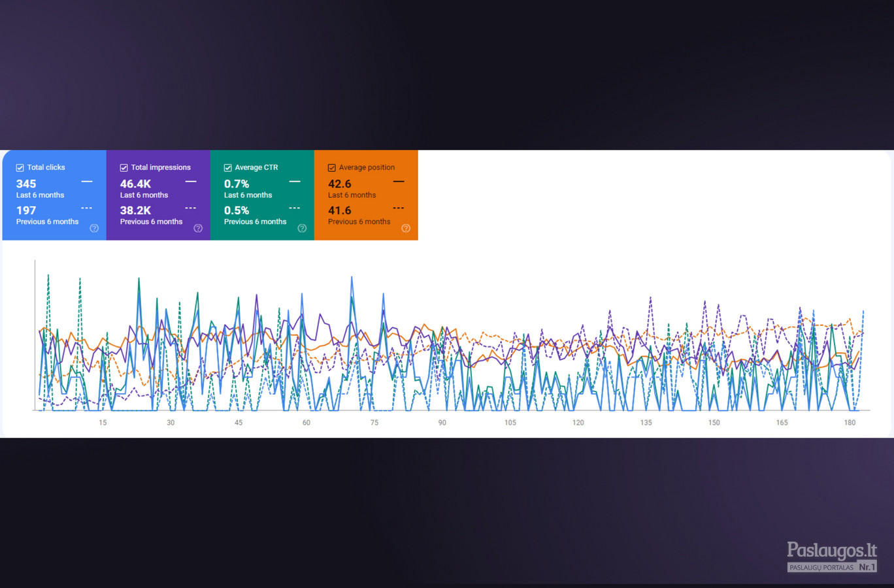
Task: Uncheck the Average CTR checkbox
Action: pos(227,168)
